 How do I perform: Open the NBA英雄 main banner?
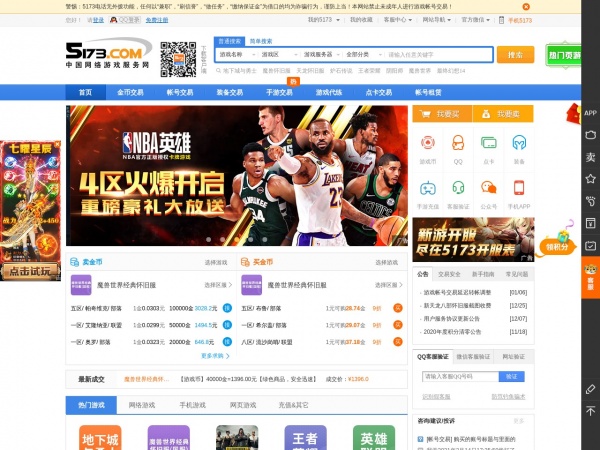click(x=237, y=176)
